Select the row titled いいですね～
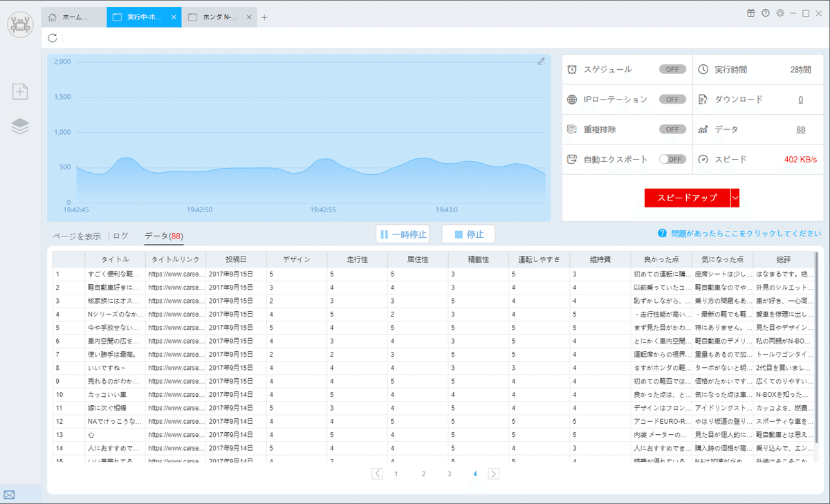Viewport: 830px width, 504px height. pos(434,368)
